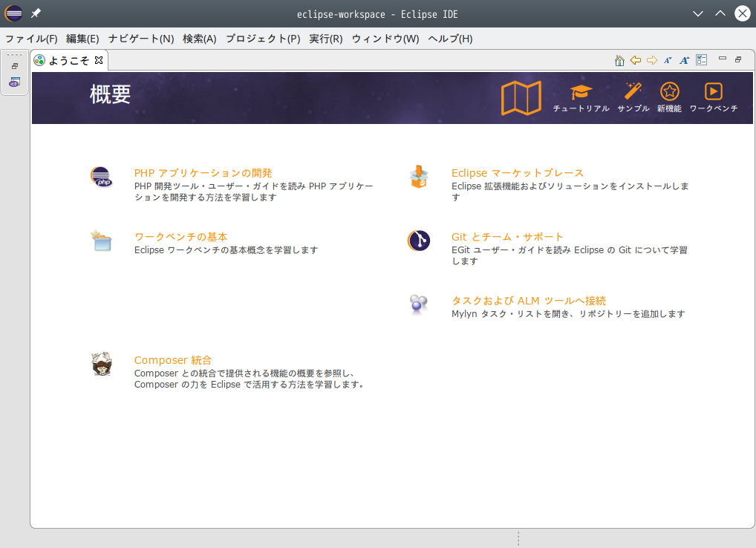The width and height of the screenshot is (756, 548).
Task: Click the Mylyn タスク・リスト description text
Action: (x=568, y=314)
